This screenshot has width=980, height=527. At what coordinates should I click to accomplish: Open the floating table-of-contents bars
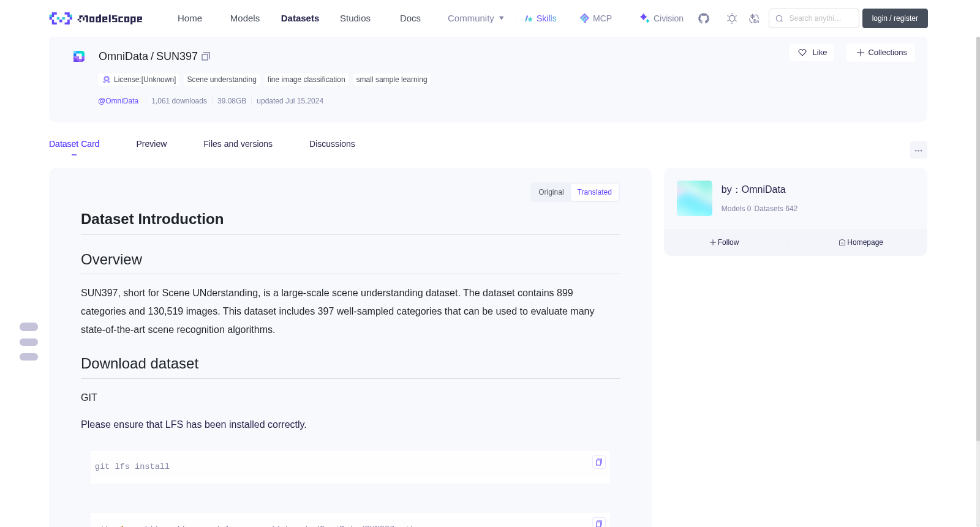pyautogui.click(x=29, y=342)
